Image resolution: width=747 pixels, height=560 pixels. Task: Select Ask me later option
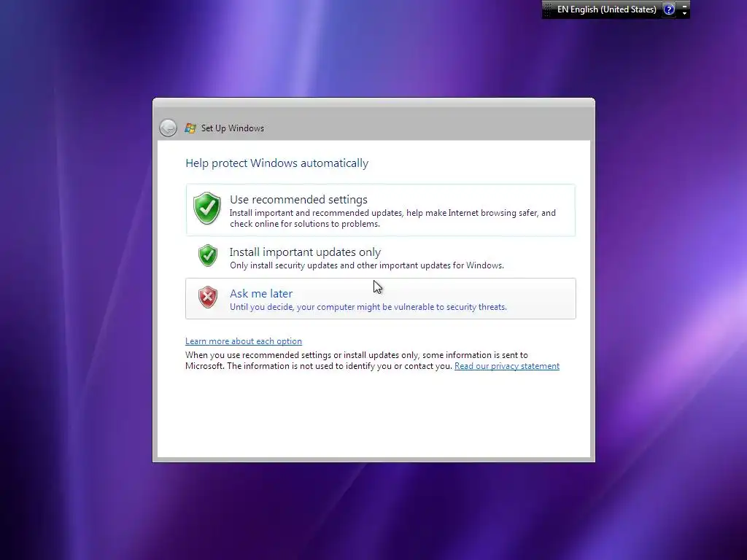pyautogui.click(x=381, y=298)
